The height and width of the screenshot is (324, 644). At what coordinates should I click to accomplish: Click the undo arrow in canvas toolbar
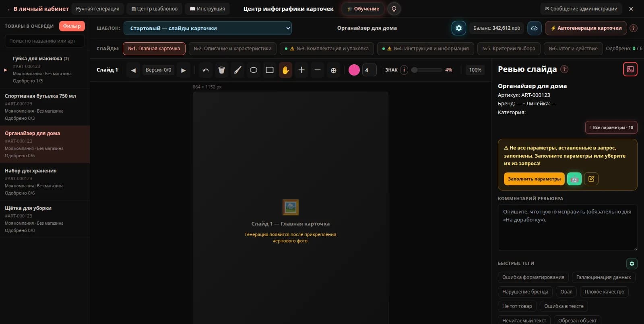tap(206, 70)
